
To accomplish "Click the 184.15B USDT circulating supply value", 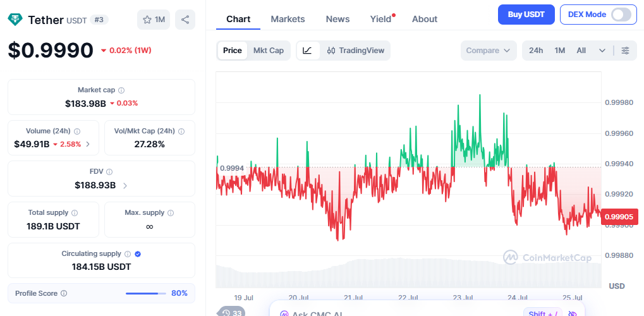I will pos(102,267).
